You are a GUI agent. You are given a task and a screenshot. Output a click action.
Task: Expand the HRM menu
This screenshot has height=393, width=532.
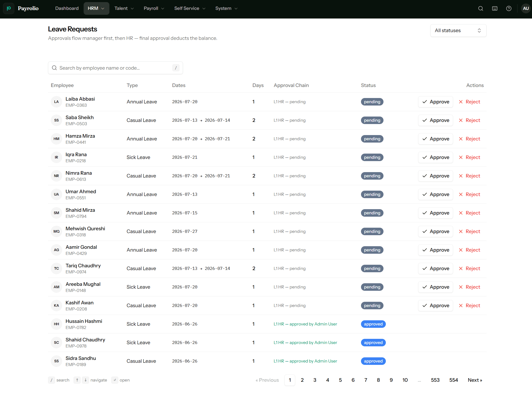(x=96, y=9)
